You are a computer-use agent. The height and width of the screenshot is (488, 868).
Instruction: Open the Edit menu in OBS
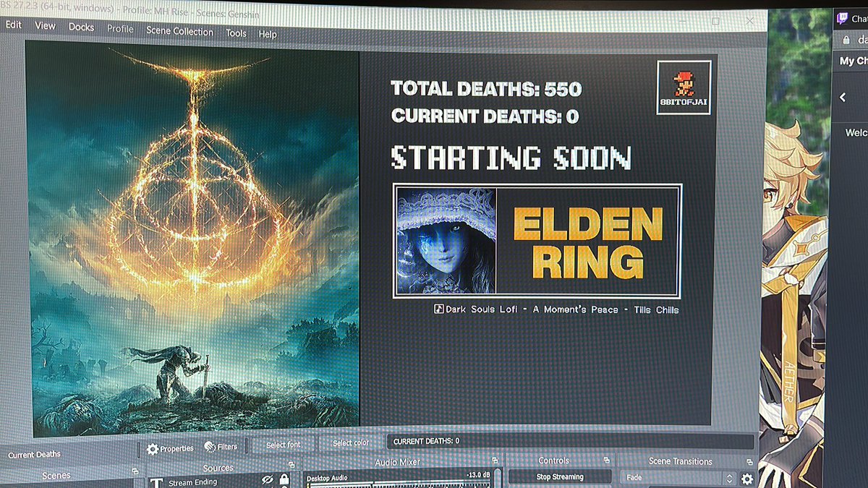pos(14,25)
